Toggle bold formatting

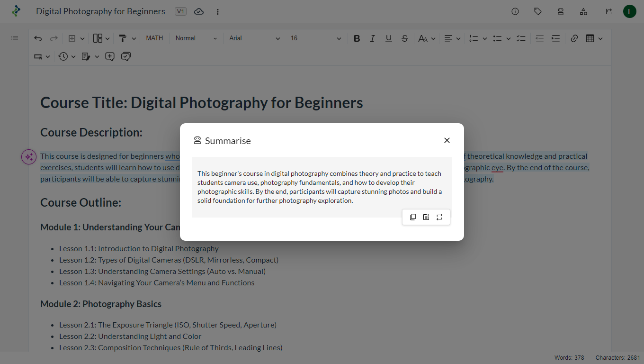[357, 38]
